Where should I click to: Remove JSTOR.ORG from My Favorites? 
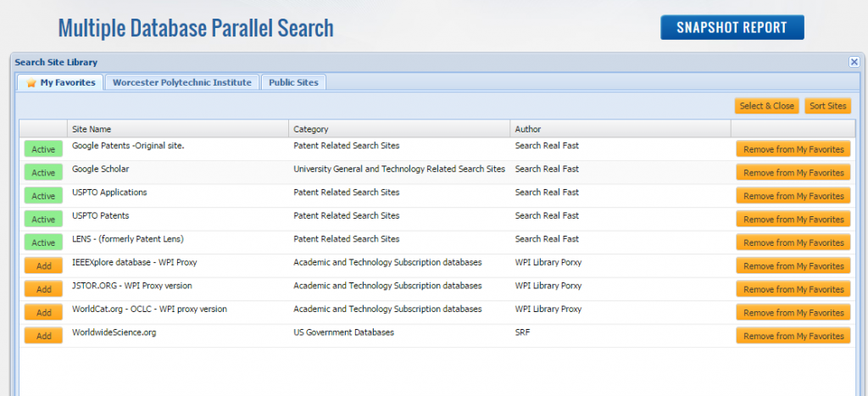(793, 289)
